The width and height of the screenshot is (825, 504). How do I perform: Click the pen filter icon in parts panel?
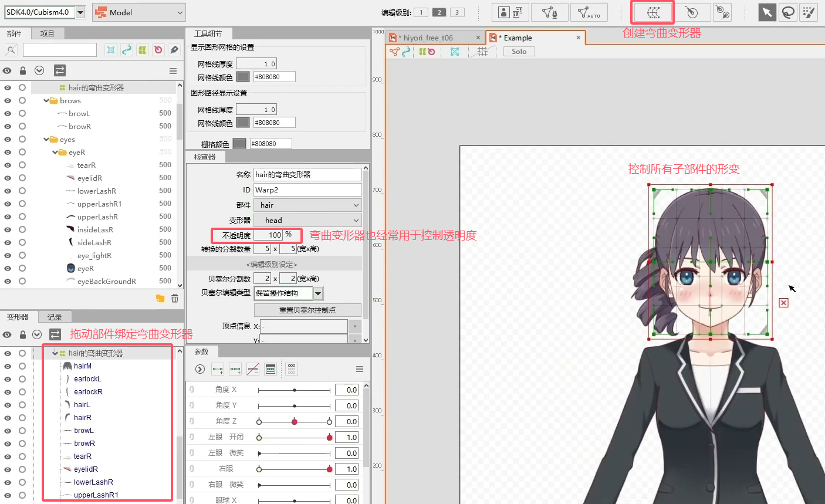(174, 50)
